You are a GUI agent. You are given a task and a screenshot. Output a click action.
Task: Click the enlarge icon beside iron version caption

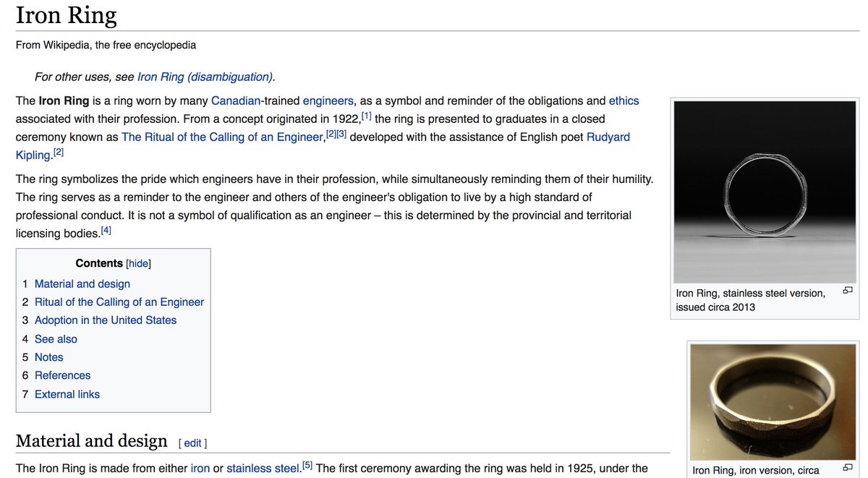point(847,468)
